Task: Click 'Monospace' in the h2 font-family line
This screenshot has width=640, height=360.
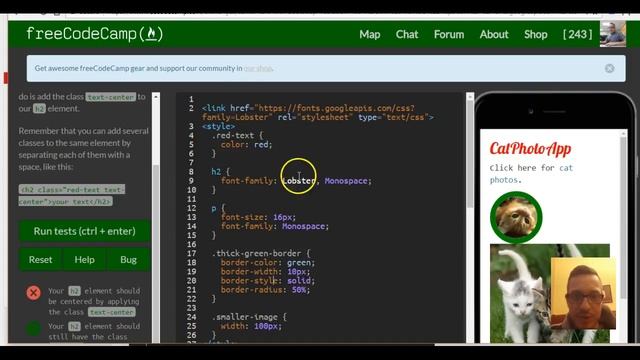Action: click(346, 181)
